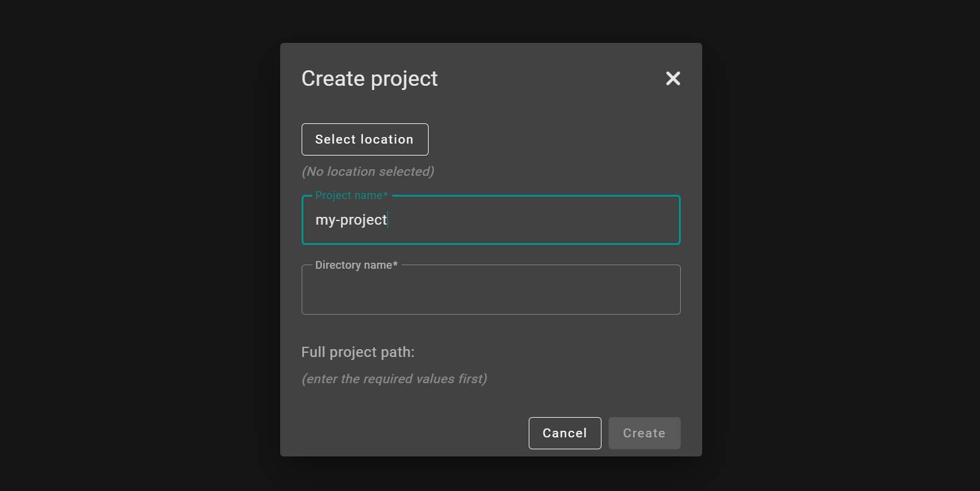Dismiss dialog using the top-right cross icon
This screenshot has width=980, height=491.
click(673, 79)
